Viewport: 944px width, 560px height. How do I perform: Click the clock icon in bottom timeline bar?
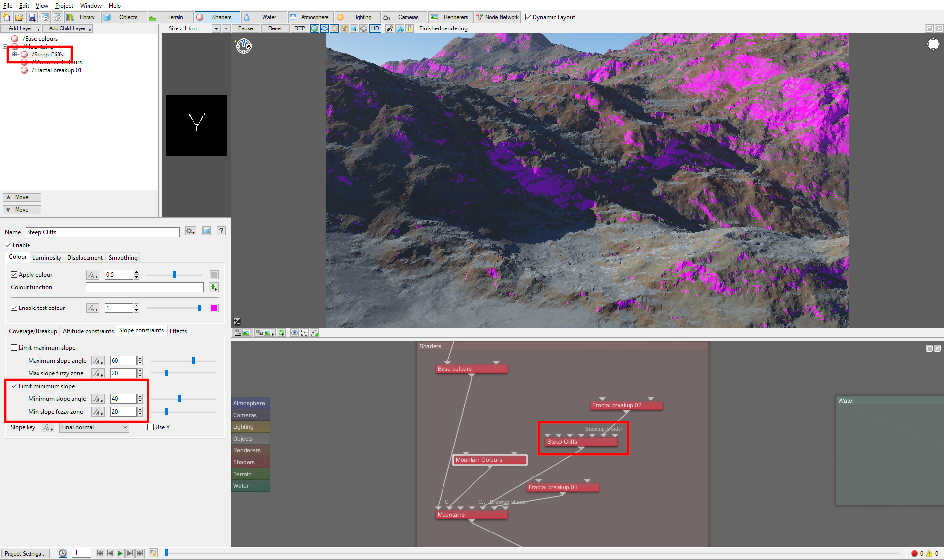tap(63, 553)
